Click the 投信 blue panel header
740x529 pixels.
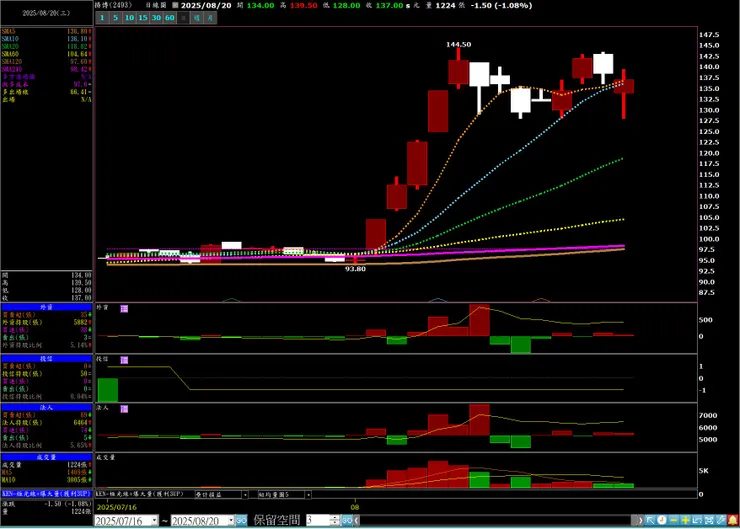point(46,359)
